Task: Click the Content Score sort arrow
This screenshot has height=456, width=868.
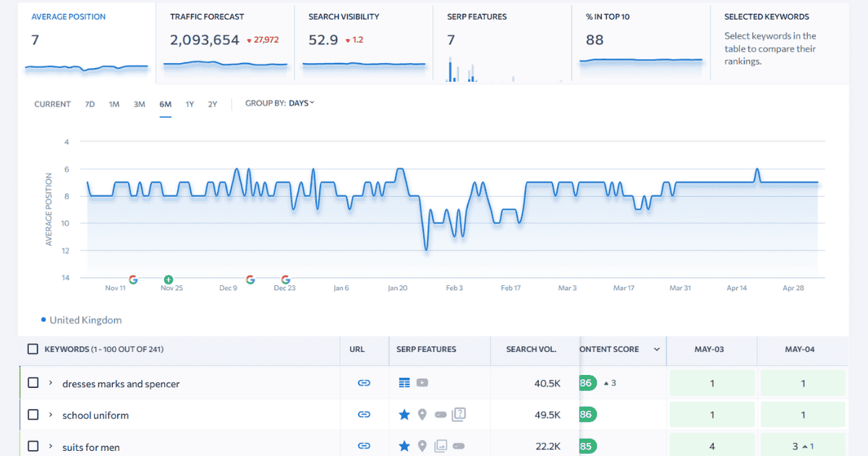Action: 657,350
